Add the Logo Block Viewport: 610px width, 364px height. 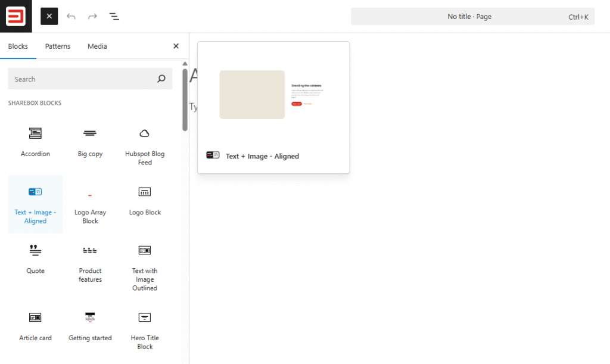(145, 204)
